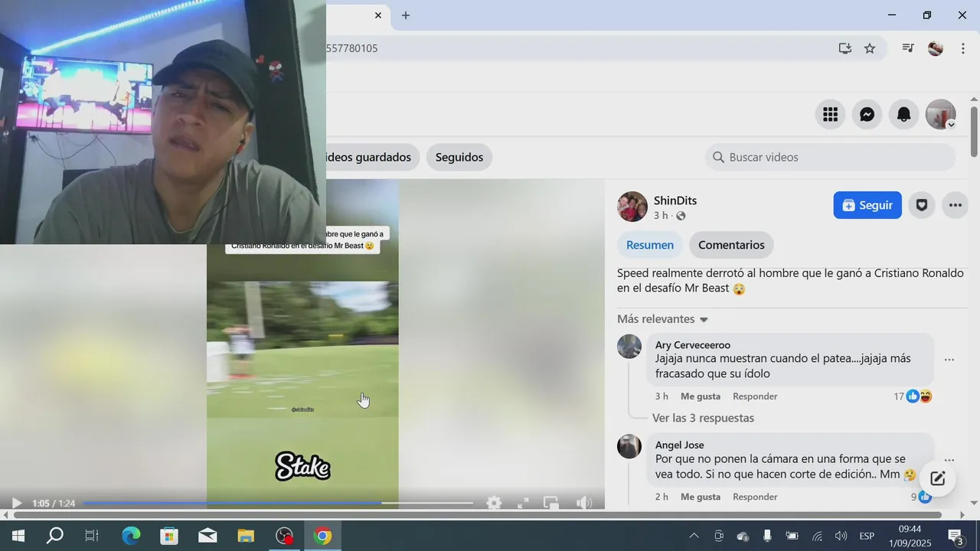Open the Facebook menu grid icon
The height and width of the screenshot is (551, 980).
(x=831, y=115)
